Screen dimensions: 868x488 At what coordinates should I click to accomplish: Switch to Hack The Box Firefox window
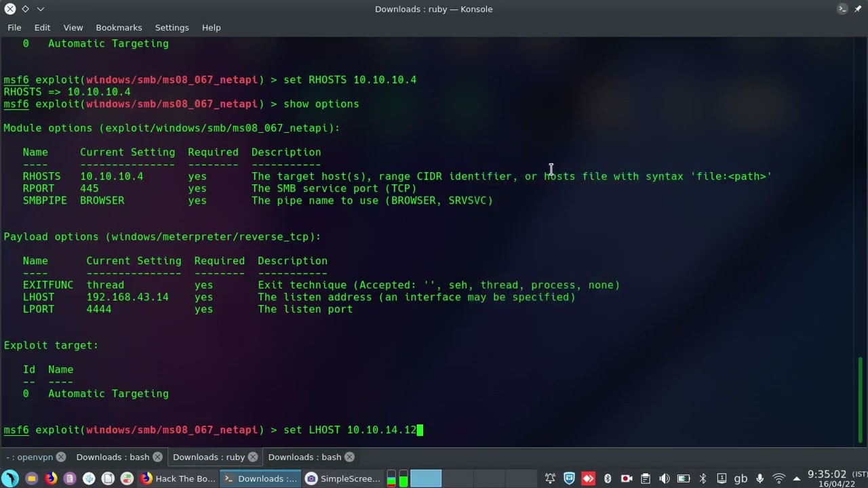click(178, 479)
